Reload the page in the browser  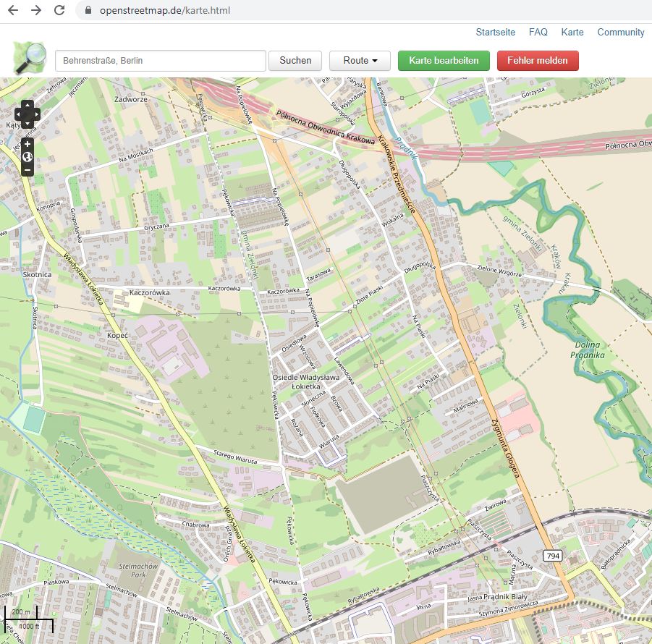59,10
